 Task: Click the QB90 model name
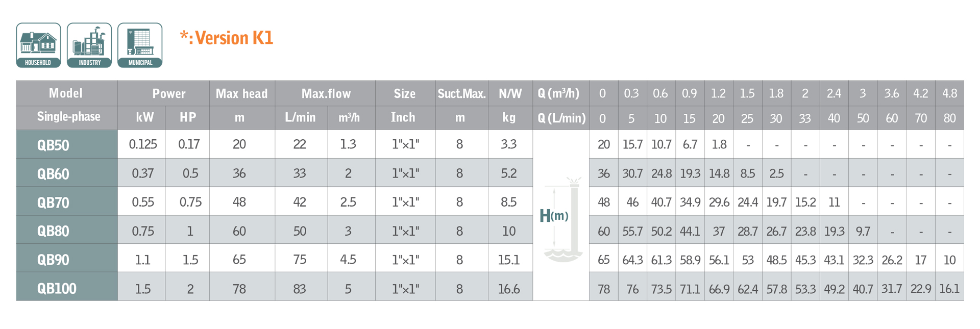[54, 260]
